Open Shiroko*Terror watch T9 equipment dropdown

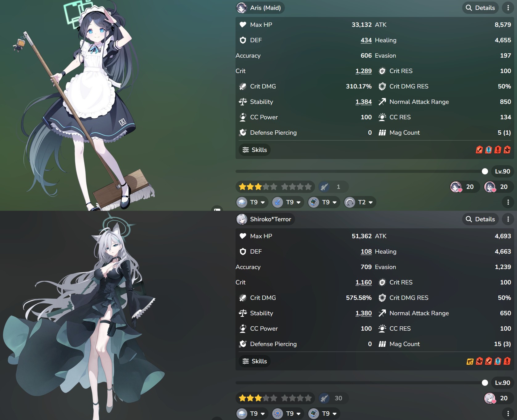tap(324, 414)
